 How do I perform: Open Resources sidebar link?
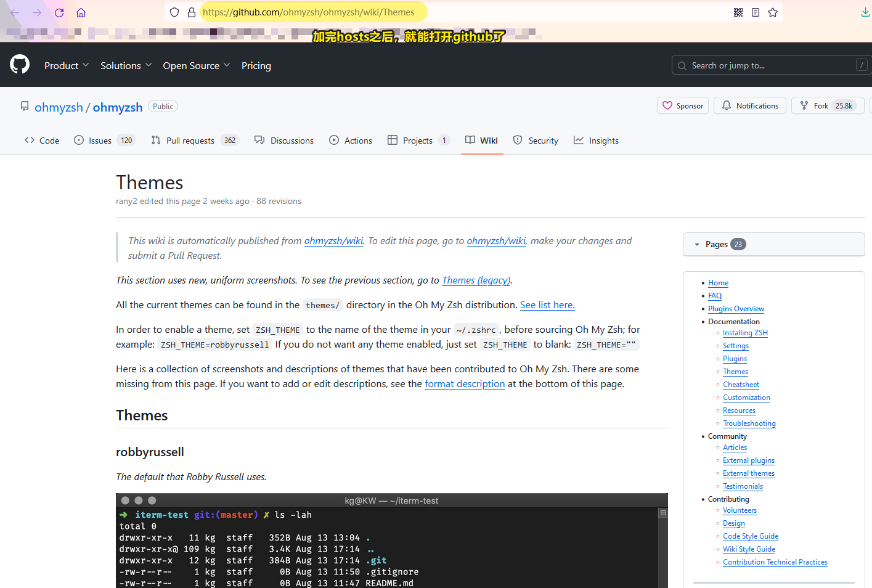click(739, 410)
